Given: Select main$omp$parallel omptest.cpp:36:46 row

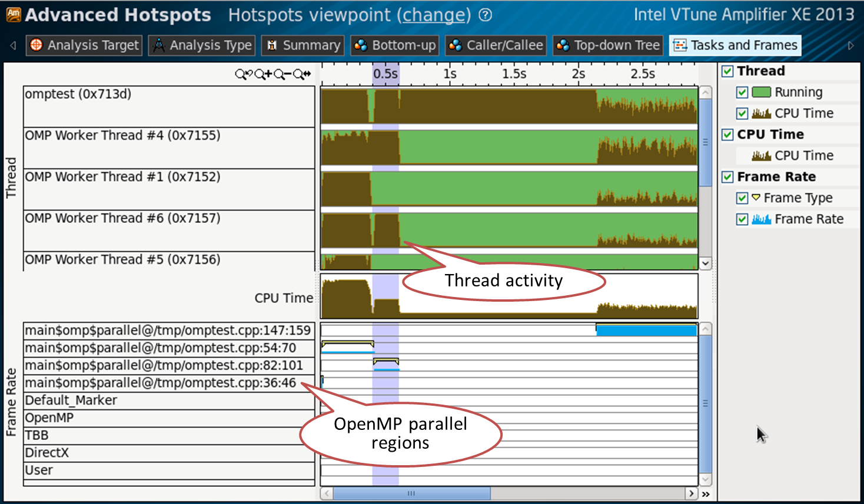Looking at the screenshot, I should 169,383.
